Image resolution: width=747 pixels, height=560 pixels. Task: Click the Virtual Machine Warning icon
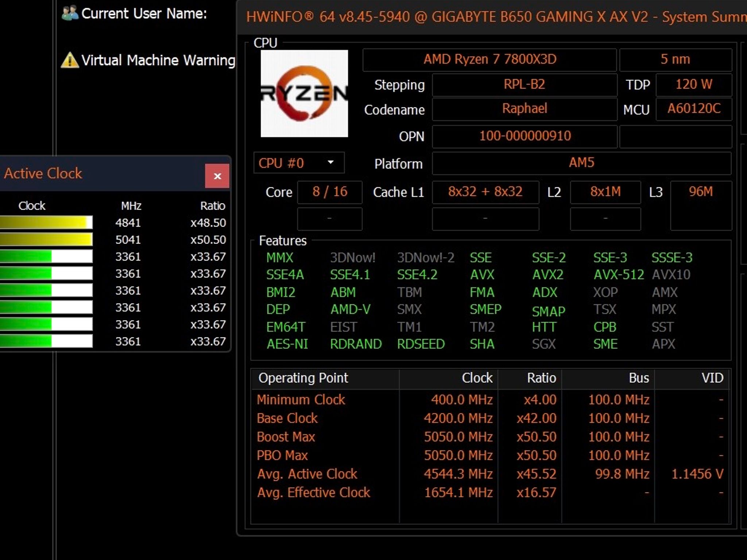coord(70,60)
